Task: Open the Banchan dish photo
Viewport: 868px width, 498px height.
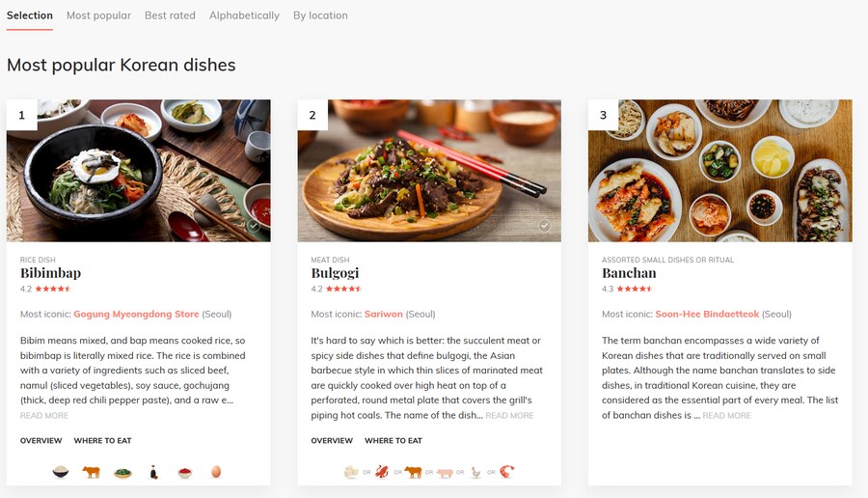Action: coord(719,171)
